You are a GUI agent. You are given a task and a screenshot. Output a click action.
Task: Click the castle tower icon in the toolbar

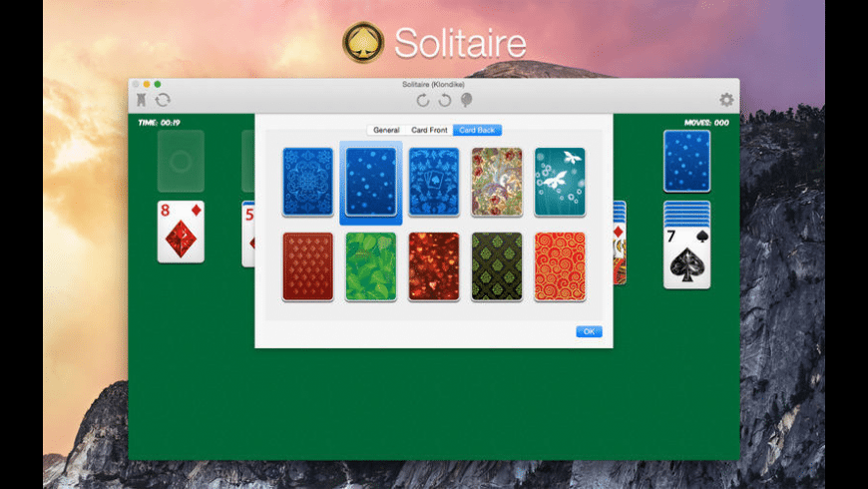(142, 100)
